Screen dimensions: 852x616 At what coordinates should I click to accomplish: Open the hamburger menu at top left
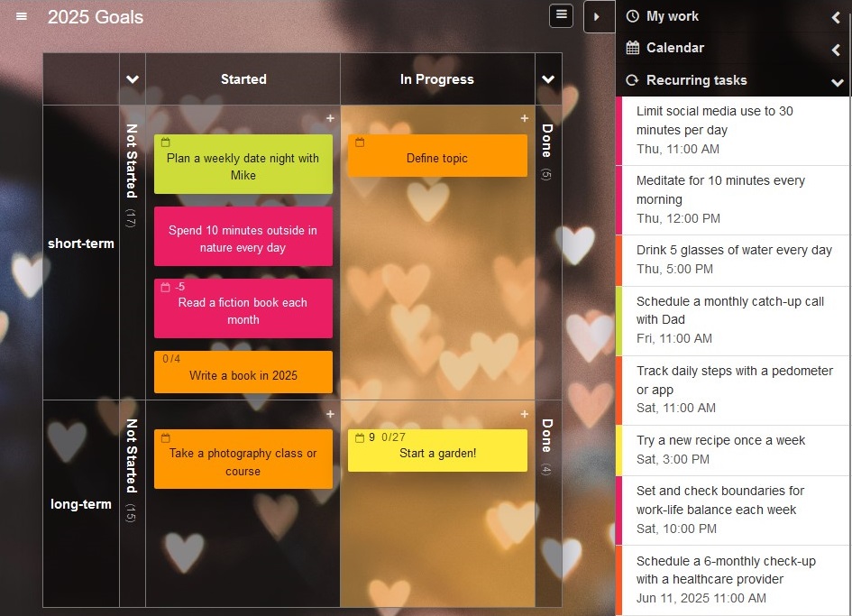[21, 15]
